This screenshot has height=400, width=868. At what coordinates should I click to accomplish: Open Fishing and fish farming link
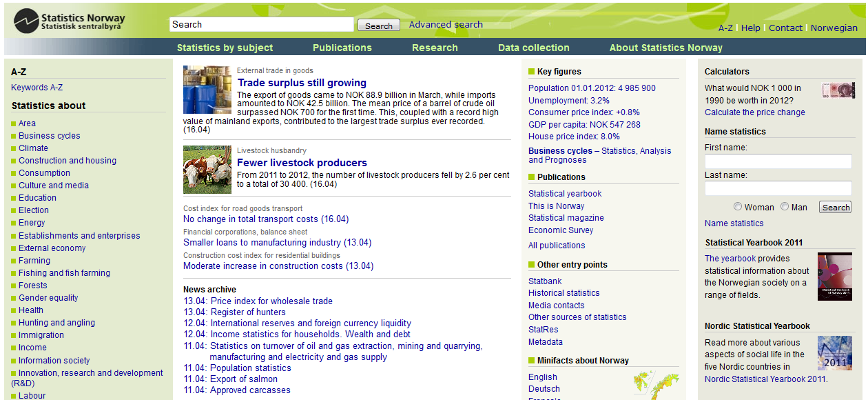[64, 273]
